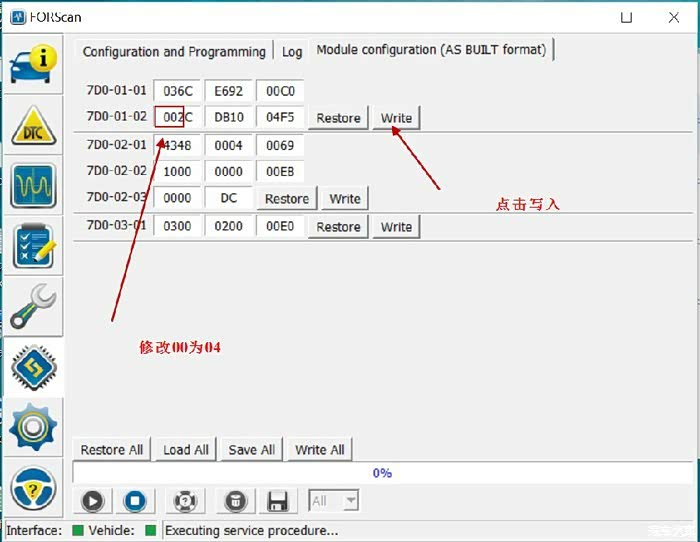Click the floppy disk save icon
700x542 pixels.
[278, 500]
